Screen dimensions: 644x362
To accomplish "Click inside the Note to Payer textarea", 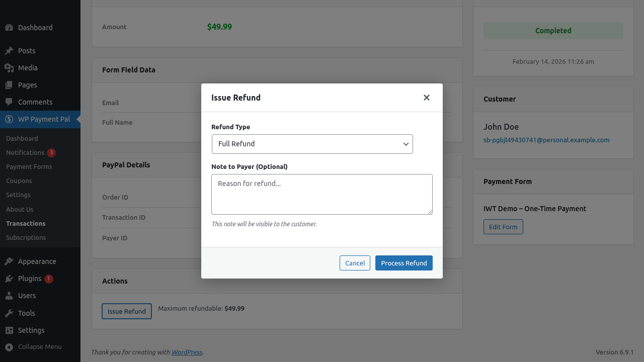I will [322, 194].
